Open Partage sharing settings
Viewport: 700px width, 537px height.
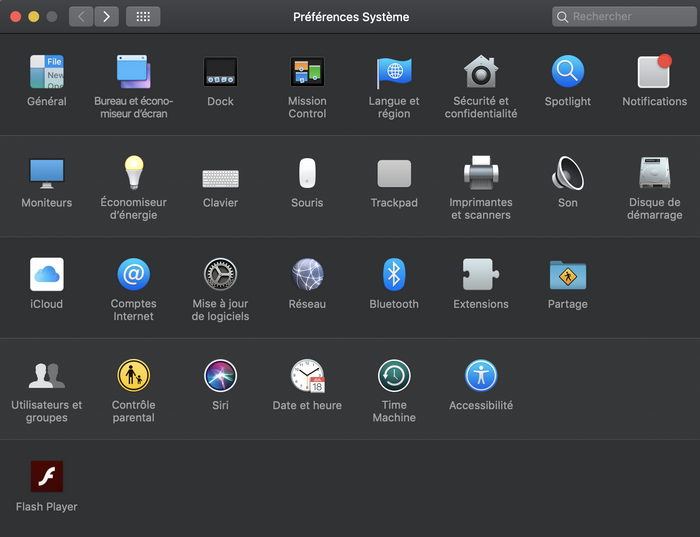[x=568, y=275]
